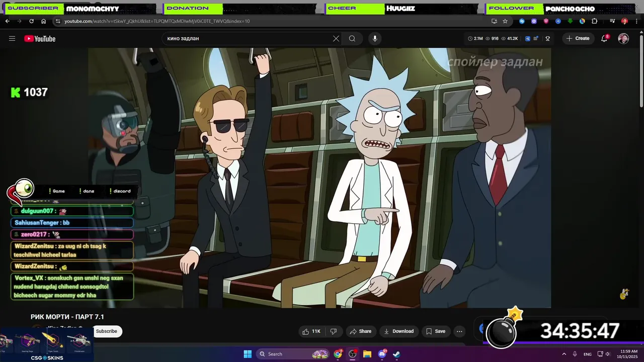The height and width of the screenshot is (362, 644).
Task: Open green download arrow extension
Action: (x=570, y=21)
